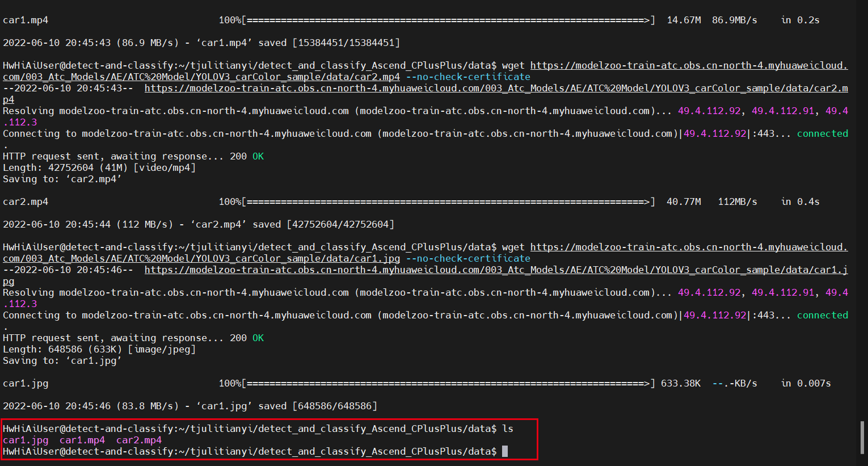Click the car1.jpg download progress bar
This screenshot has width=868, height=466.
click(x=448, y=383)
